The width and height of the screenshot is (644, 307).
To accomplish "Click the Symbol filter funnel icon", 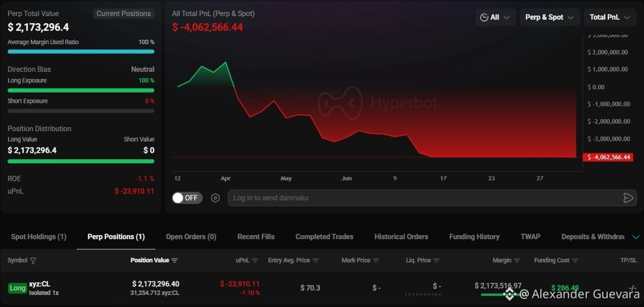I will point(33,261).
